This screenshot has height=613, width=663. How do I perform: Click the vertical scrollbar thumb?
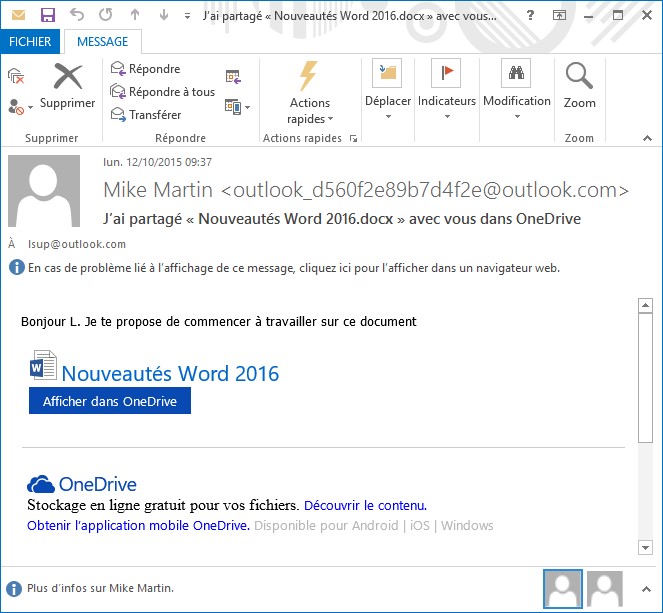click(645, 378)
